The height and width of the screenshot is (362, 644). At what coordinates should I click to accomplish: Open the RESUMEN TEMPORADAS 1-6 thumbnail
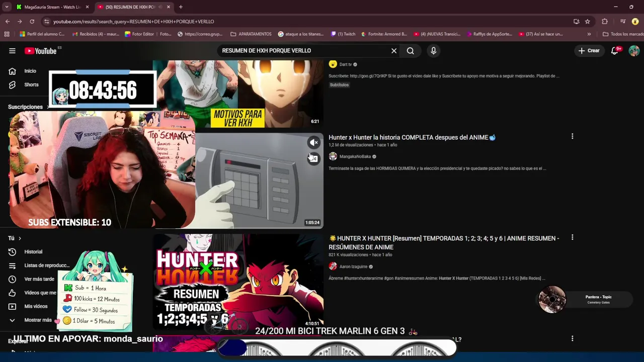click(238, 282)
